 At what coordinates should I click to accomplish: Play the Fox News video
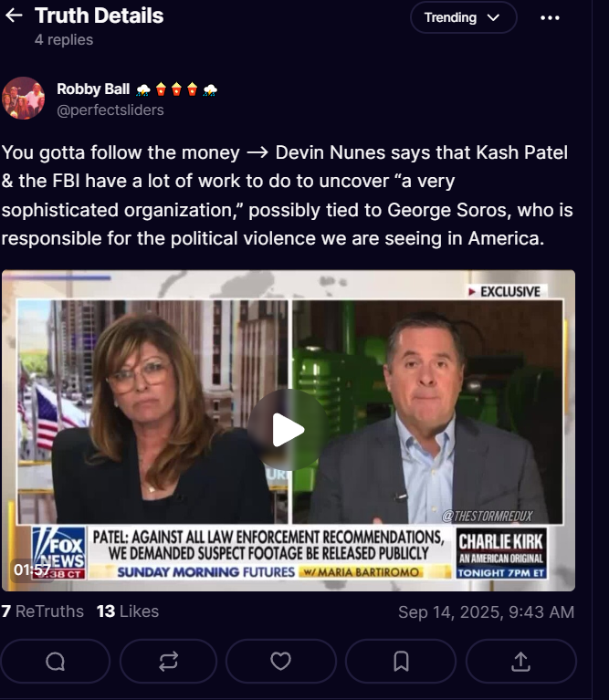click(x=288, y=430)
